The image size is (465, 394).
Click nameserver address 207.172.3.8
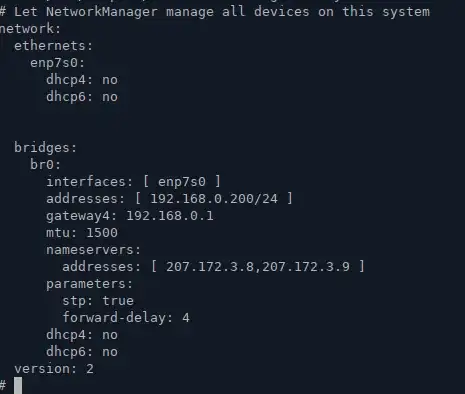coord(210,267)
